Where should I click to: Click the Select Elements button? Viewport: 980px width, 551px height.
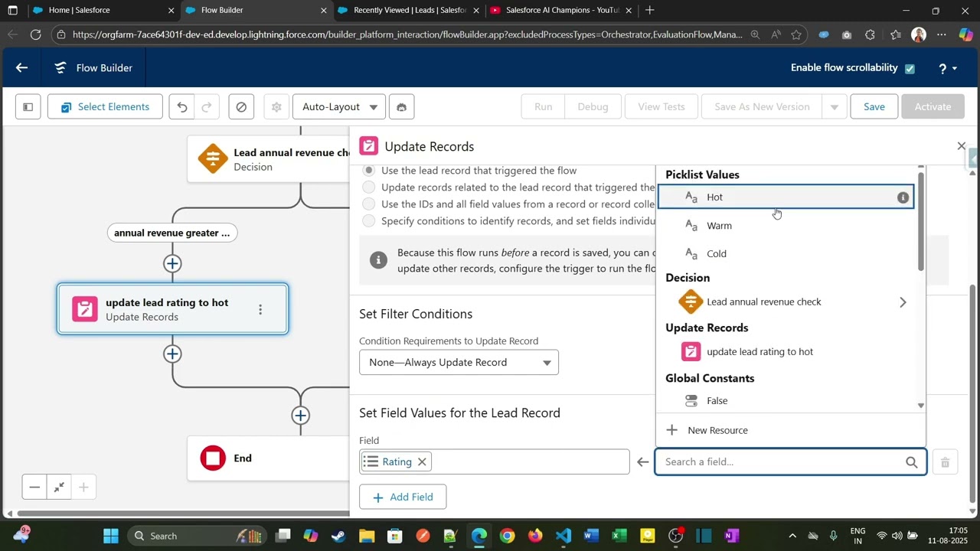pos(105,107)
